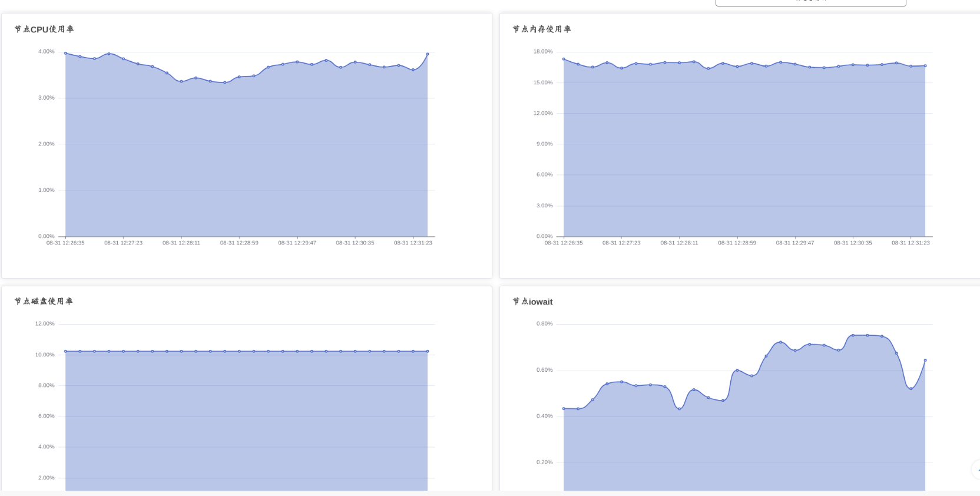Click the partially visible selector box at top

point(810,2)
